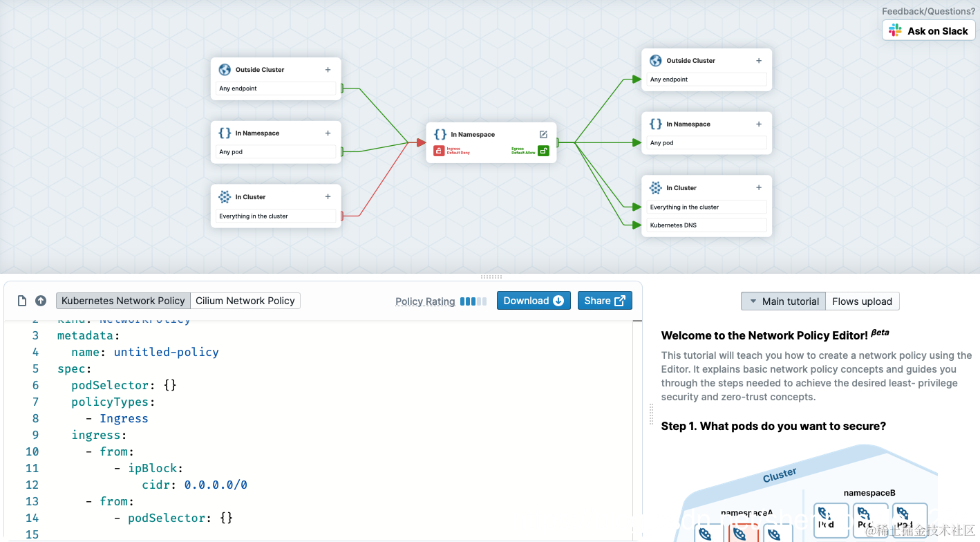The width and height of the screenshot is (980, 542).
Task: Switch to the Flows upload tab
Action: coord(862,301)
